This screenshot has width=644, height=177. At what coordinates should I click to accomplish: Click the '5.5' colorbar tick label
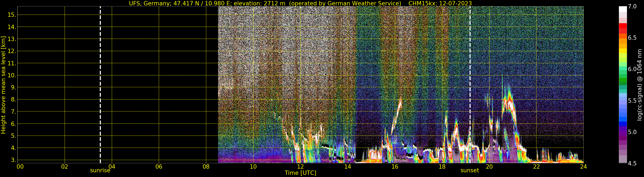[632, 100]
